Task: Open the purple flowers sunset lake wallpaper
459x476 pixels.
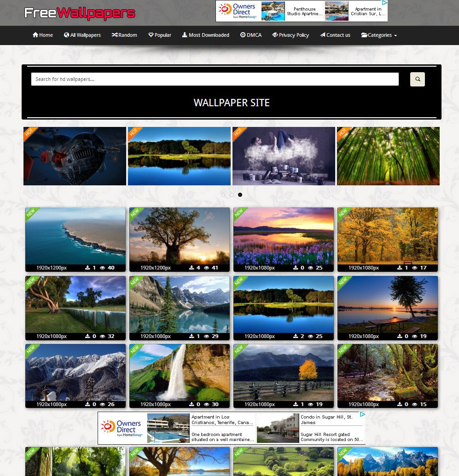Action: [x=284, y=236]
